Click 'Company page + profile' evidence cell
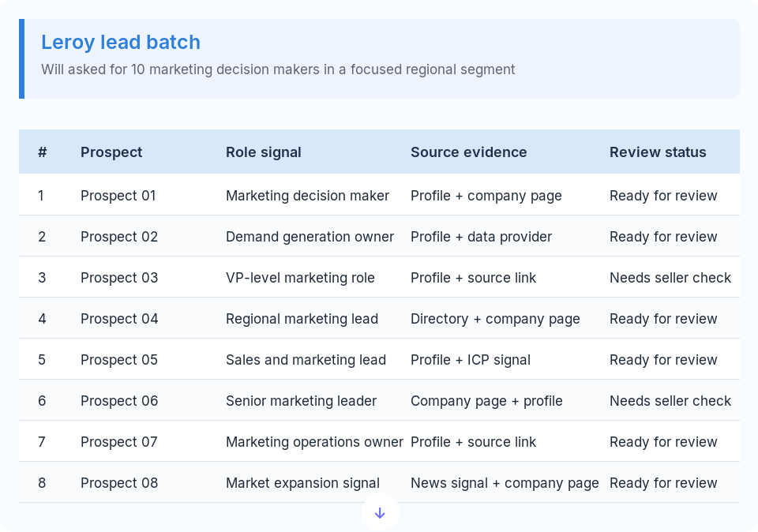Screen dimensions: 758x532 pos(486,401)
